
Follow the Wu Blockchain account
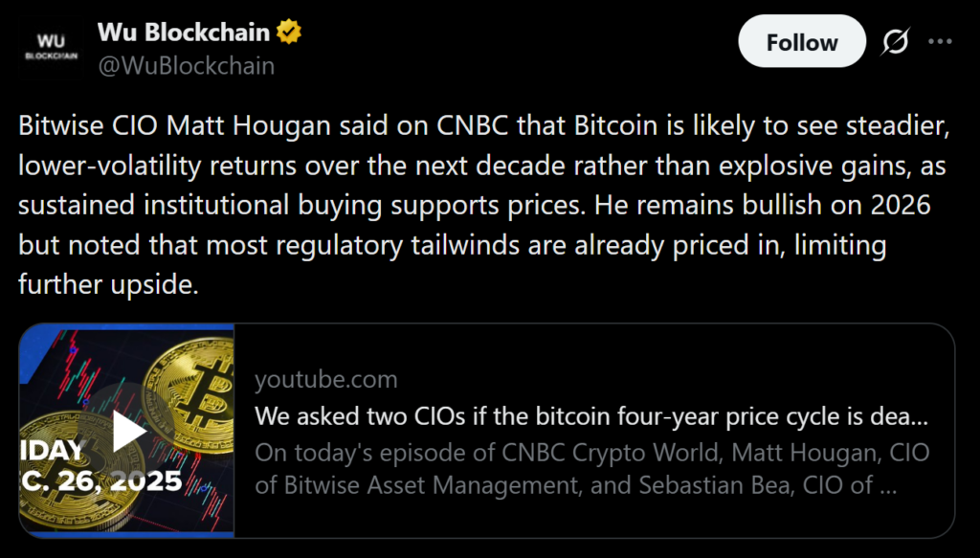tap(801, 42)
